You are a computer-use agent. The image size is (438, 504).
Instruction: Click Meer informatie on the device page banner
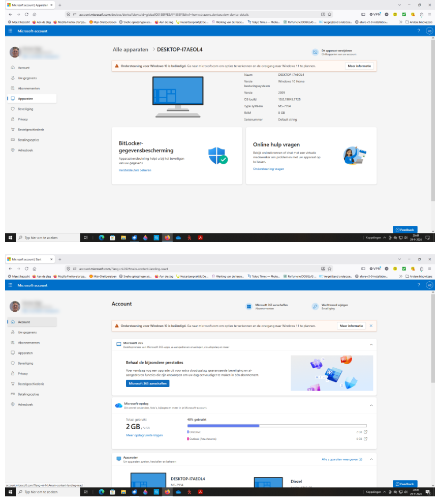click(x=359, y=66)
